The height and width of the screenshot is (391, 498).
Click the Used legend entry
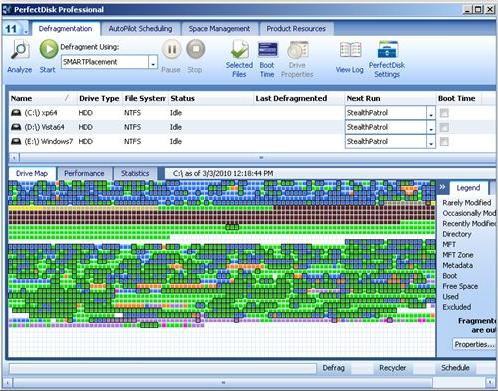coord(450,297)
